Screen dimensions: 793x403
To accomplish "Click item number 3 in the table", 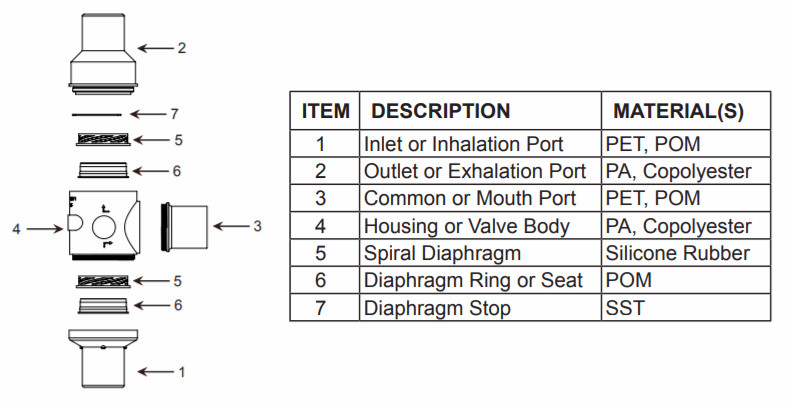I will (x=322, y=198).
